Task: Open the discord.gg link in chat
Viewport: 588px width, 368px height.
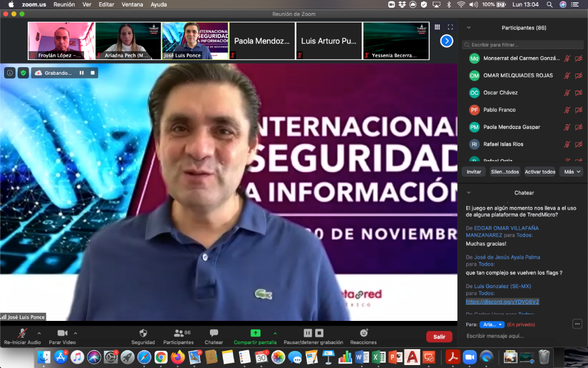Action: [x=502, y=301]
